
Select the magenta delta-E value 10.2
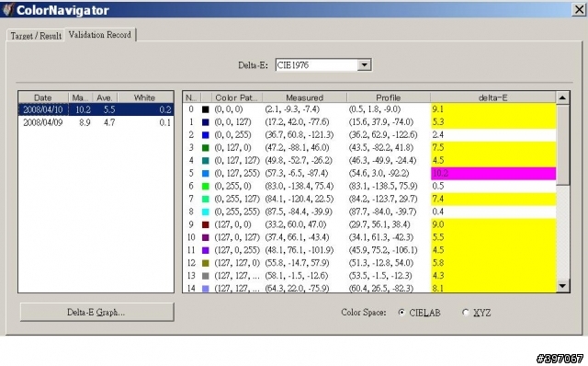[493, 174]
